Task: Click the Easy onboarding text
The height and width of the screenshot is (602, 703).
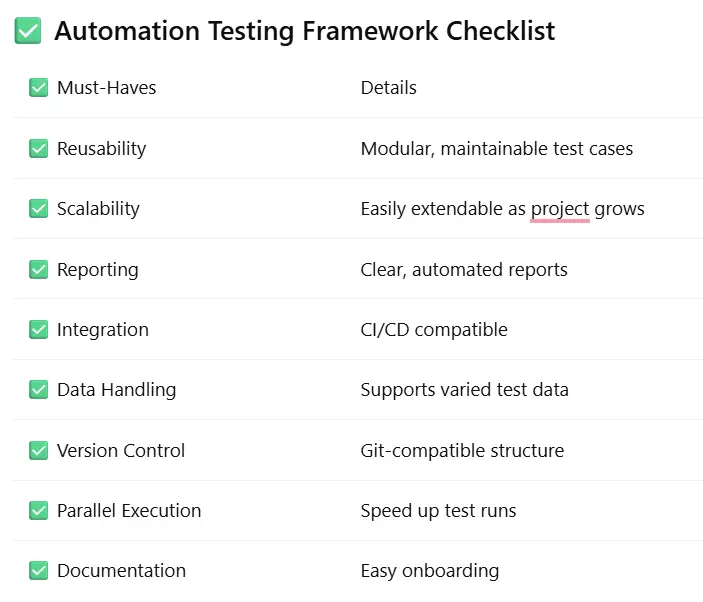Action: click(430, 571)
